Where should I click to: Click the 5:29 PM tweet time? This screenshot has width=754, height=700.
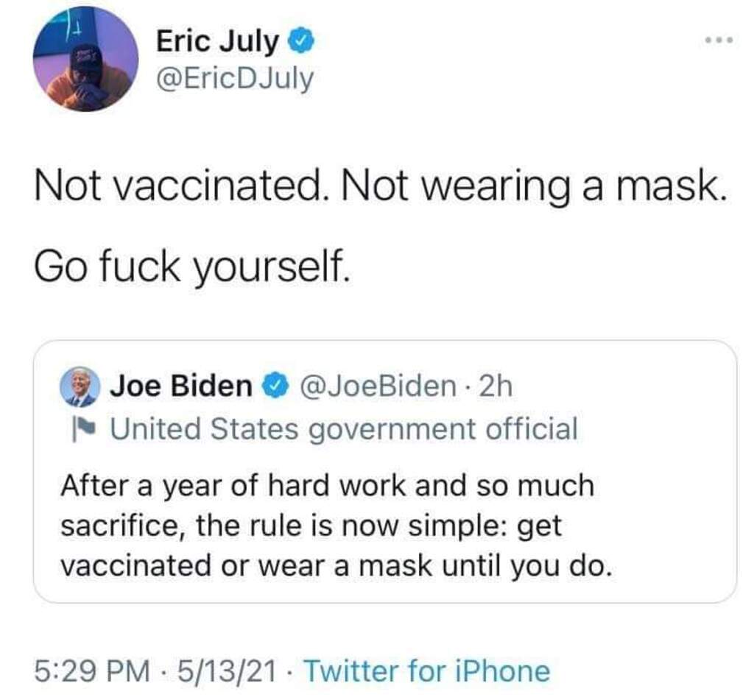click(89, 671)
